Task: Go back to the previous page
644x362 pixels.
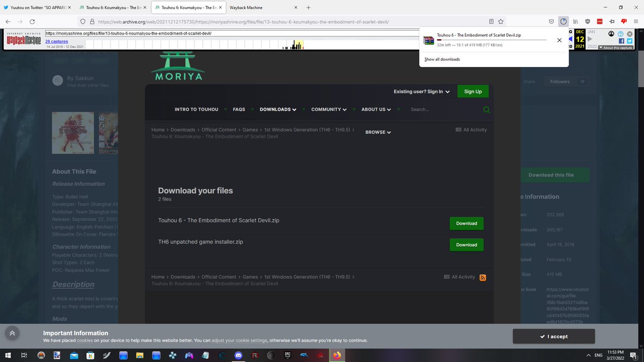Action: click(8, 21)
